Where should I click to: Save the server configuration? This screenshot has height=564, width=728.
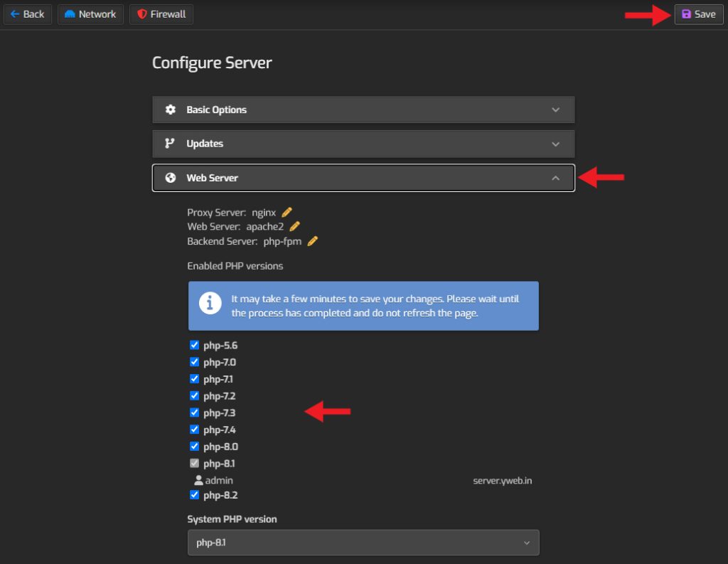(699, 14)
